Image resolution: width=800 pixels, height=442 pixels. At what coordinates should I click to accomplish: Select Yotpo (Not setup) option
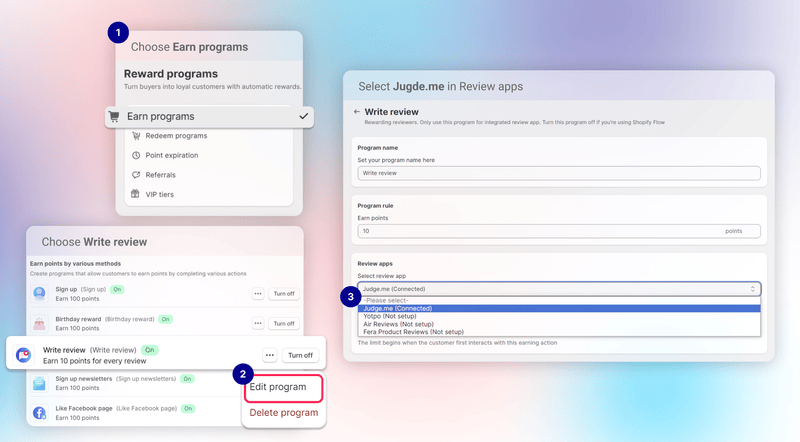pos(559,316)
